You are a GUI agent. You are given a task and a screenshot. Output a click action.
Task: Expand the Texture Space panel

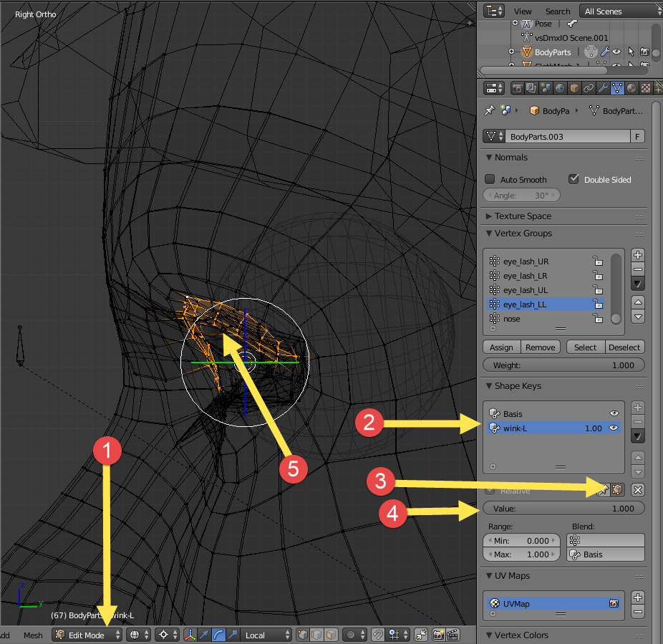(523, 216)
